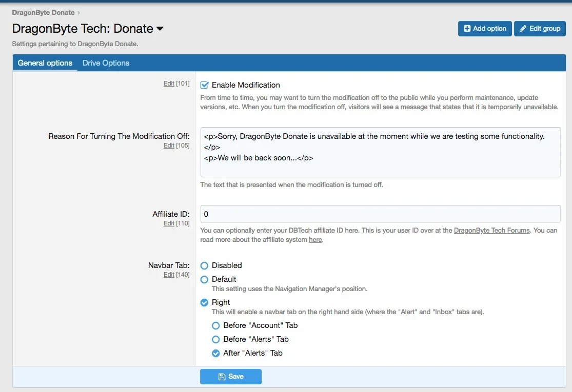Click the "Navbar Tab:" label
This screenshot has height=392, width=572.
pos(169,265)
